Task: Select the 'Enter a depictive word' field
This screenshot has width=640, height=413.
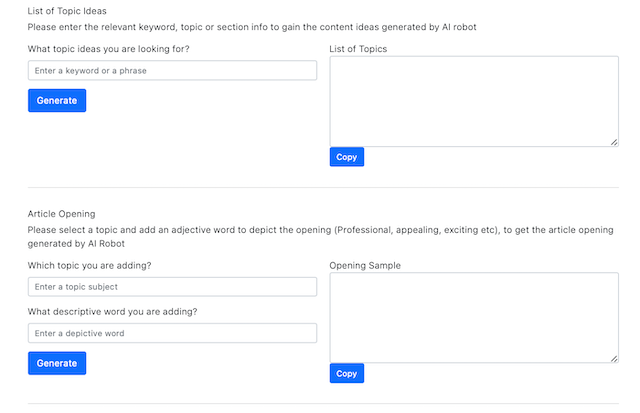Action: click(x=172, y=333)
